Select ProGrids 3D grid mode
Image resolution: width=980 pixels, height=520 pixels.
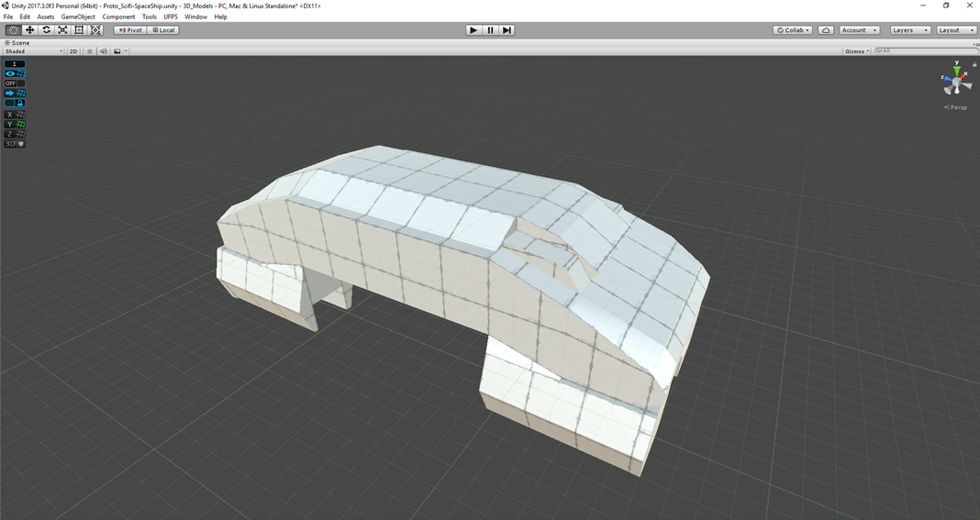(15, 144)
